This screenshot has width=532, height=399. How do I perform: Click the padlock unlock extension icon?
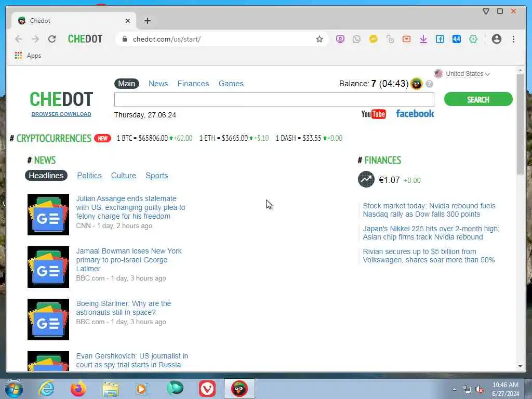pos(390,39)
